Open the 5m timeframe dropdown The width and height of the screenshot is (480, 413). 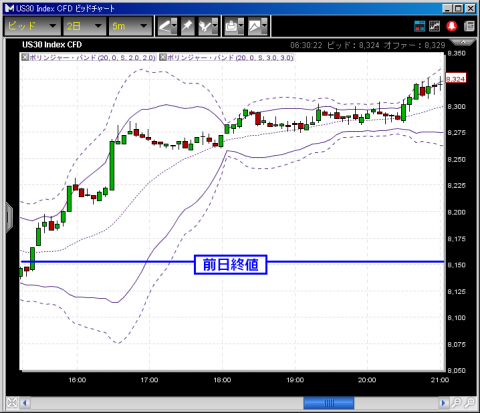coord(130,26)
